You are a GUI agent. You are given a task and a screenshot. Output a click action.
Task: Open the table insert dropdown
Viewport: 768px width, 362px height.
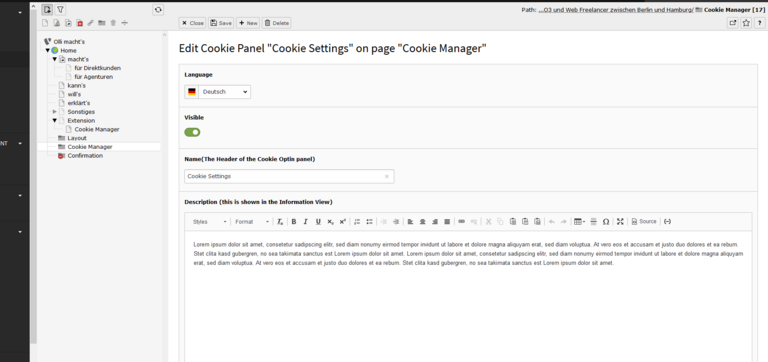coord(579,221)
